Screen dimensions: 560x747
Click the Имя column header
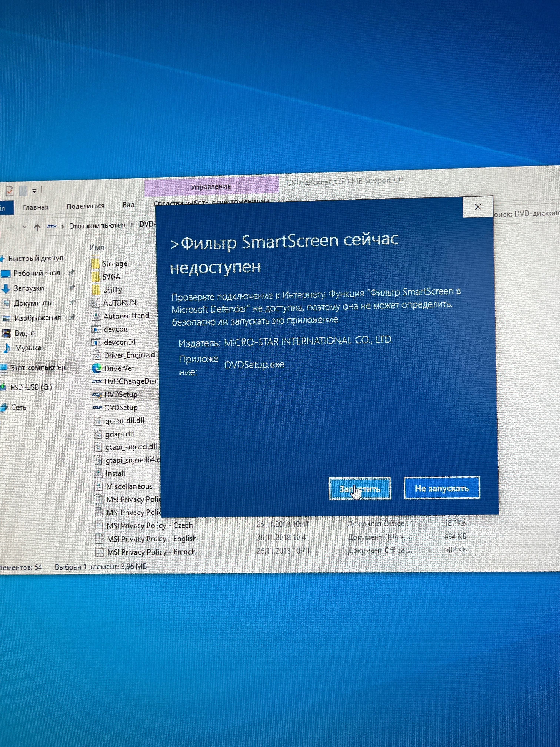(96, 248)
